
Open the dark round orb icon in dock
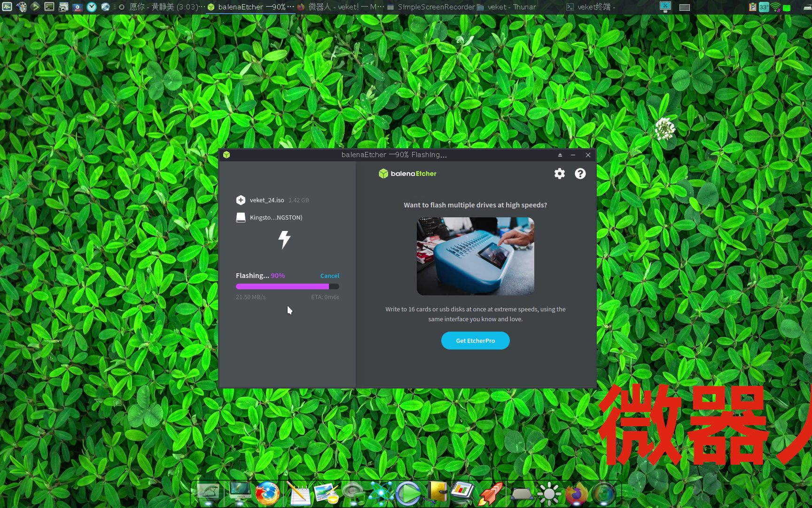point(604,494)
